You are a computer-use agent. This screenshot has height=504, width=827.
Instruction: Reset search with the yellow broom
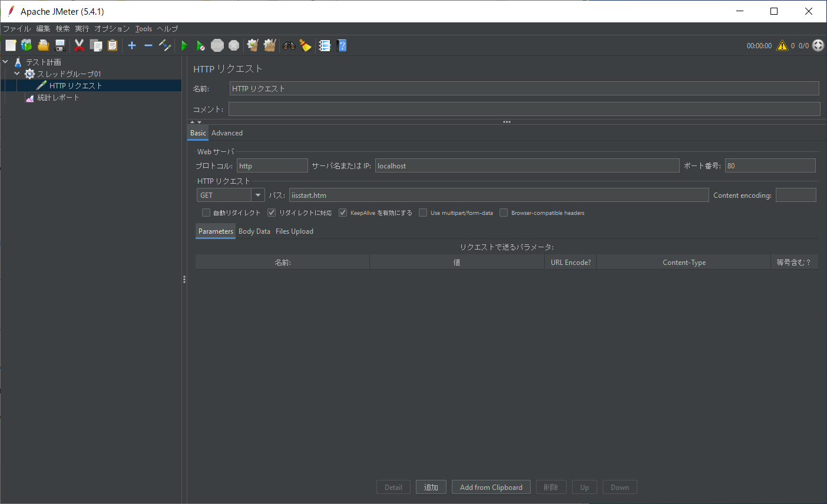305,45
